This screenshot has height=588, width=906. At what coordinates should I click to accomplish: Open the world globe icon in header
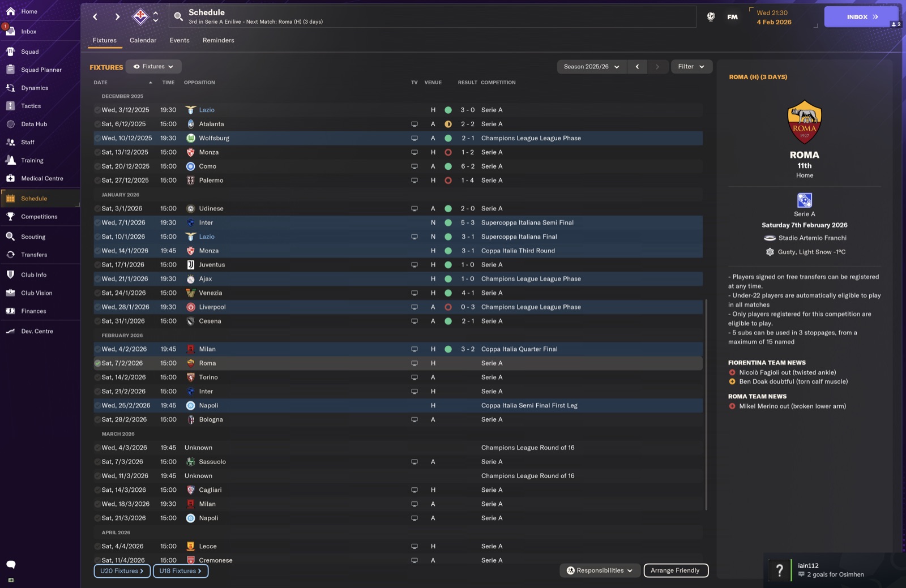[711, 17]
